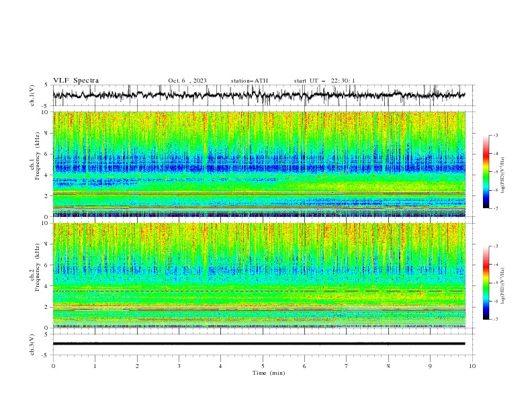Click the ch.2 spectrogram color scale bar

[x=486, y=283]
